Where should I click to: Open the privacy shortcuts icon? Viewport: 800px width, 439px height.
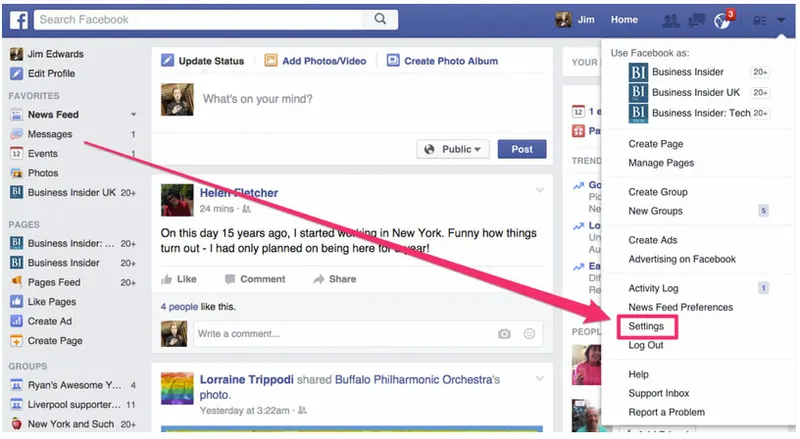(760, 20)
